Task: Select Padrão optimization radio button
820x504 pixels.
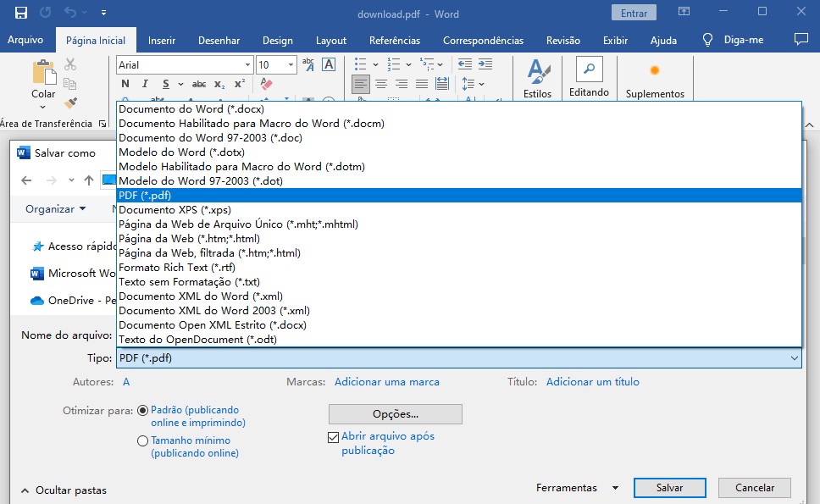Action: 142,411
